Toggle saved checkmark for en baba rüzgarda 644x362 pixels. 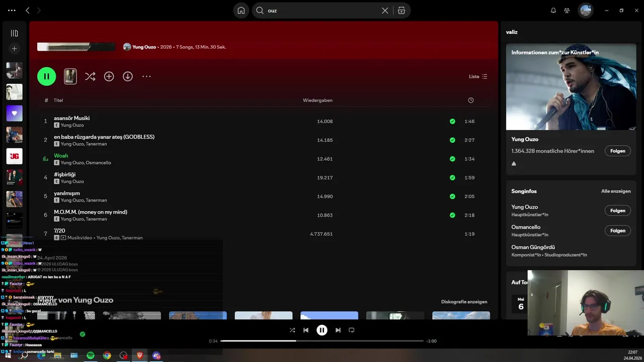pos(452,140)
